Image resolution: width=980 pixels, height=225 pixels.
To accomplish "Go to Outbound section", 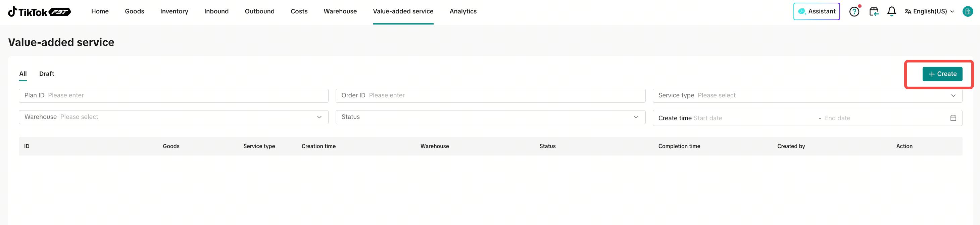I will coord(259,11).
